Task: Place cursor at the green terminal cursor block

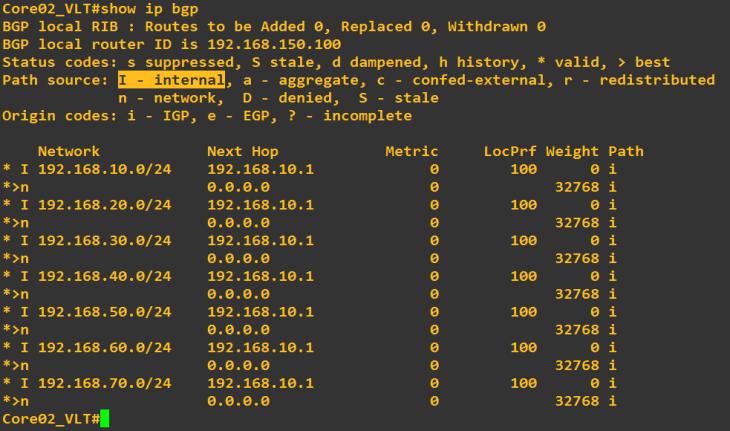Action: click(x=104, y=418)
